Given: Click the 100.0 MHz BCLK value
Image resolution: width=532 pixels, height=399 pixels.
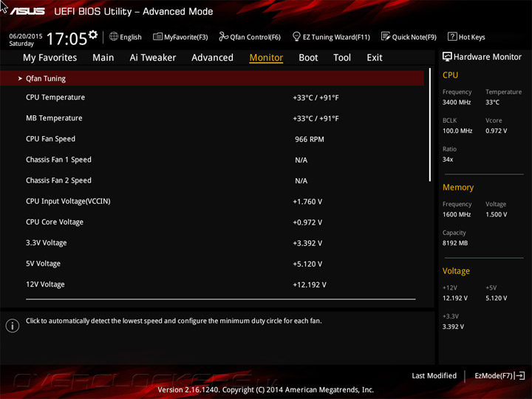Looking at the screenshot, I should [457, 131].
